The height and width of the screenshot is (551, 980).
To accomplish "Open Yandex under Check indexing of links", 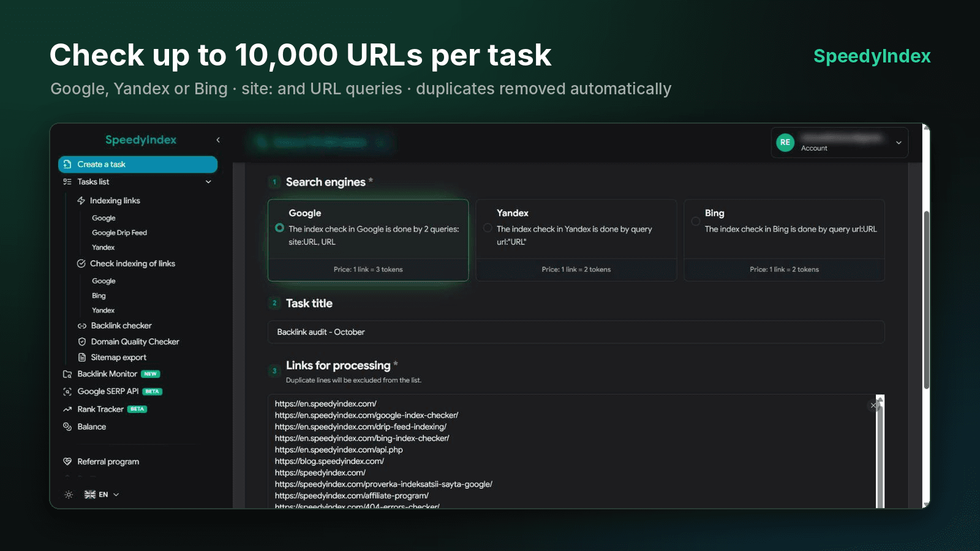I will pyautogui.click(x=104, y=310).
